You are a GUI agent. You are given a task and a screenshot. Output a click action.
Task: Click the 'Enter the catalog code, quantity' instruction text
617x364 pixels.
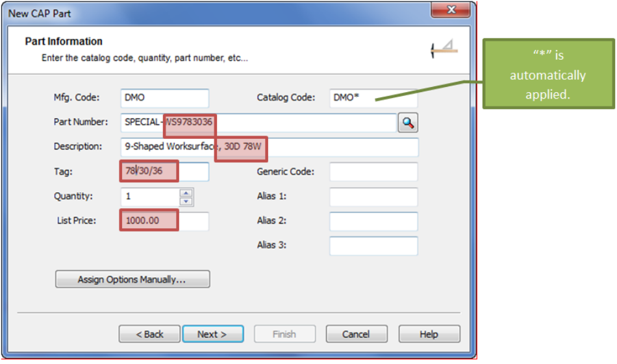pyautogui.click(x=145, y=58)
